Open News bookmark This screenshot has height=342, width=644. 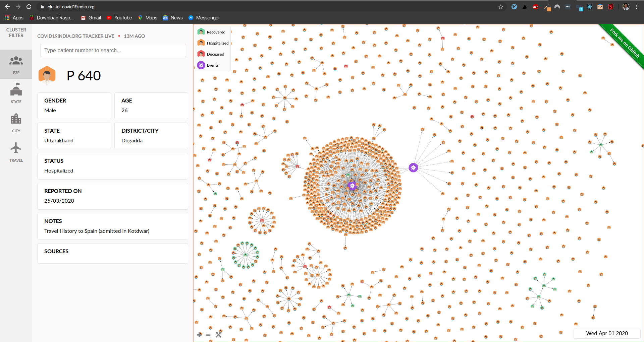pyautogui.click(x=173, y=18)
